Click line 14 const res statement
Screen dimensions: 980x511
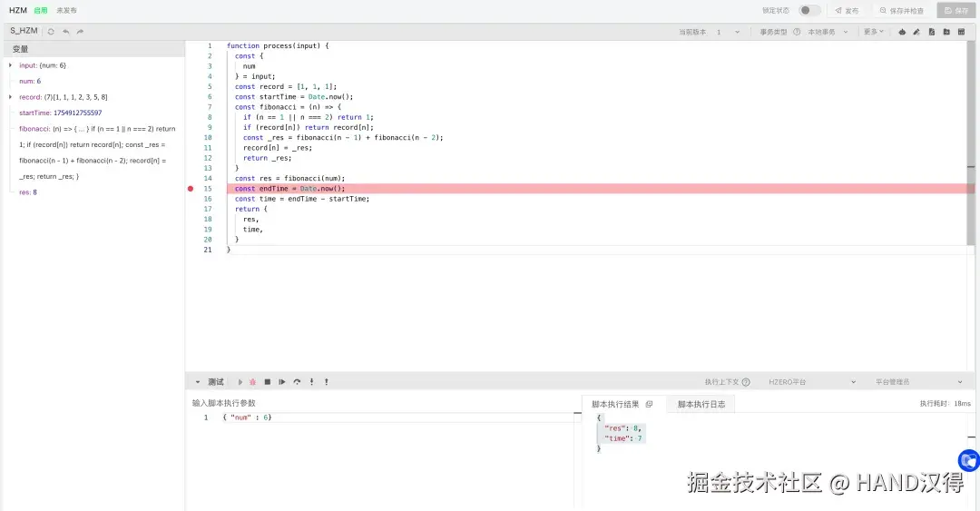pos(290,178)
